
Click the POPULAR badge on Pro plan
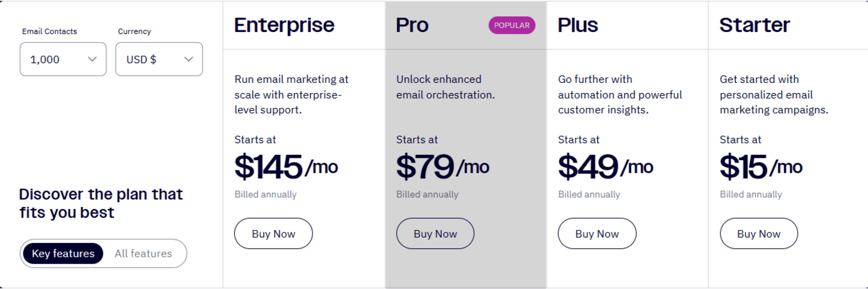(511, 25)
